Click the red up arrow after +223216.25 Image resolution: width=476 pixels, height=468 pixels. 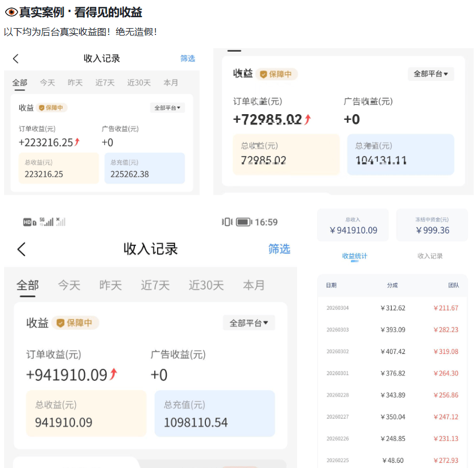[x=77, y=142]
